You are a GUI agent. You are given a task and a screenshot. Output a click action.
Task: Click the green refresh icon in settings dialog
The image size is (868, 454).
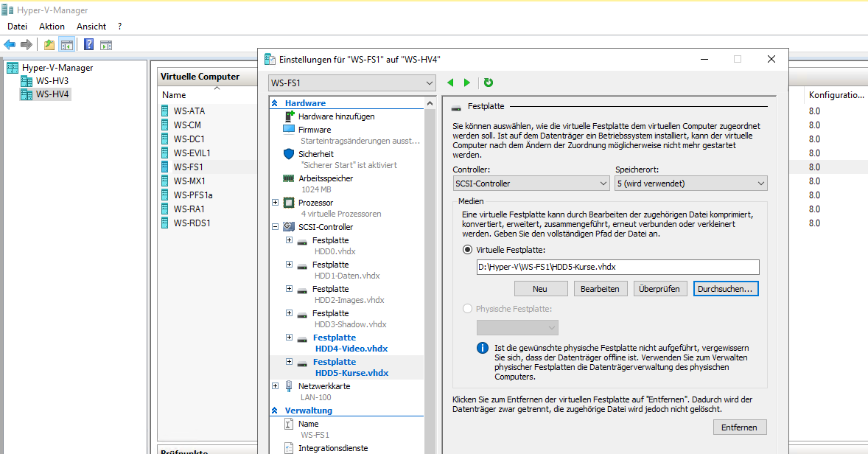click(x=489, y=83)
